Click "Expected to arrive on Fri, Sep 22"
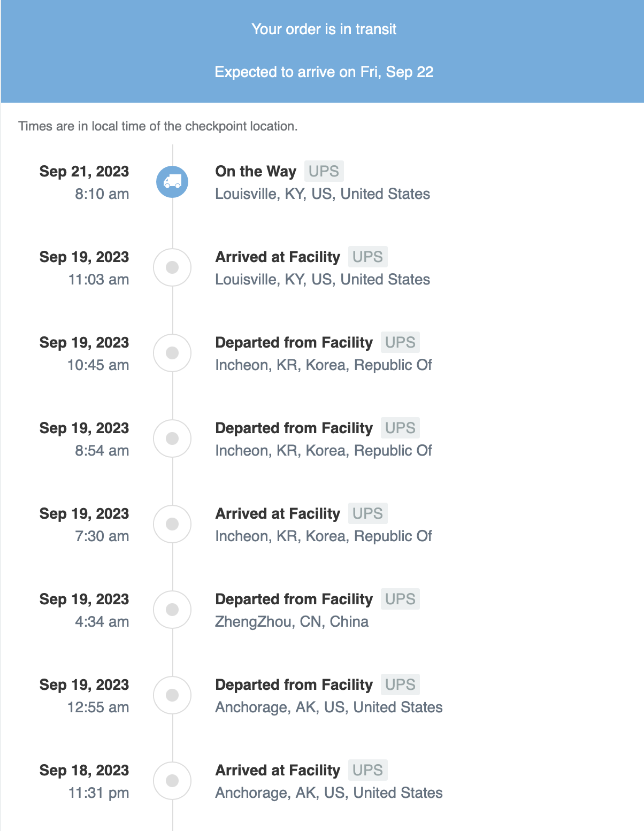This screenshot has height=831, width=644. coord(324,72)
